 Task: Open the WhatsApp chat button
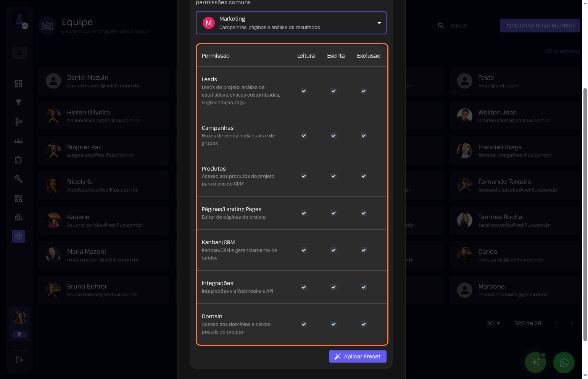pyautogui.click(x=564, y=363)
